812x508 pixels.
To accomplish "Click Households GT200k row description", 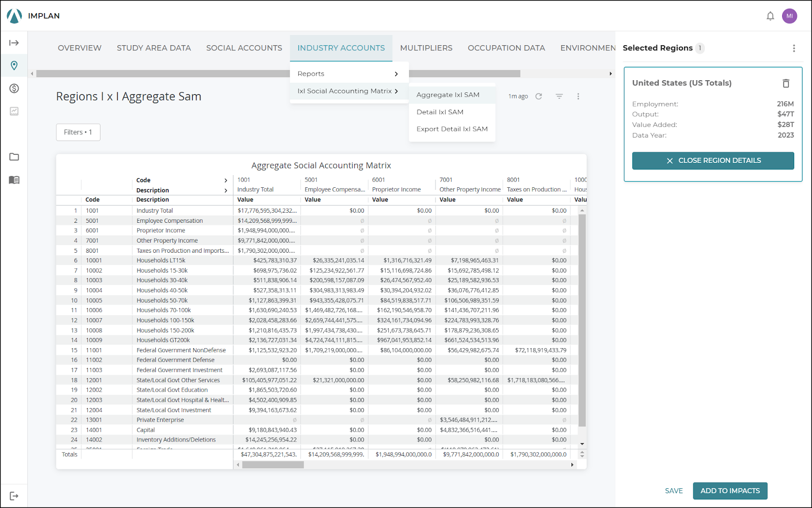I will 163,340.
